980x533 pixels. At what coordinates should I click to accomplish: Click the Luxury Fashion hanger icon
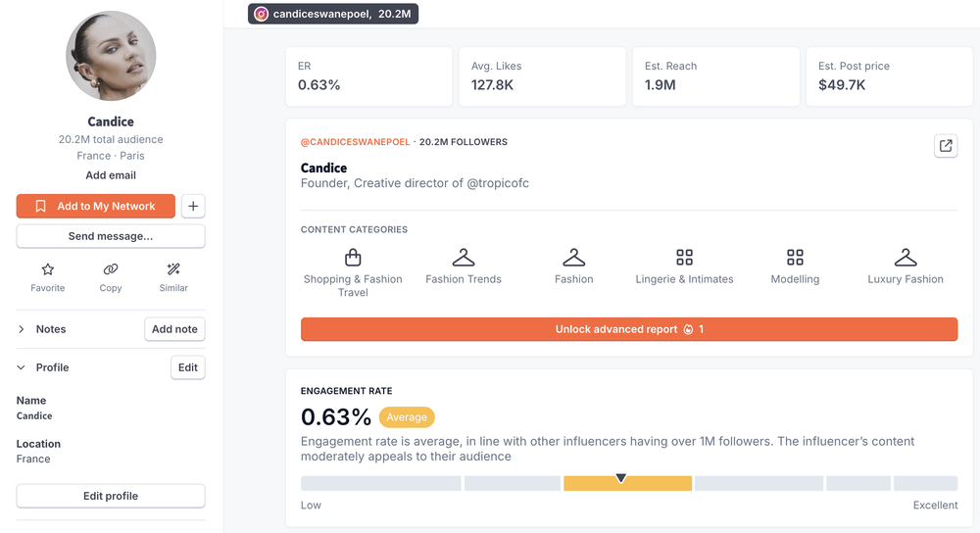point(905,258)
